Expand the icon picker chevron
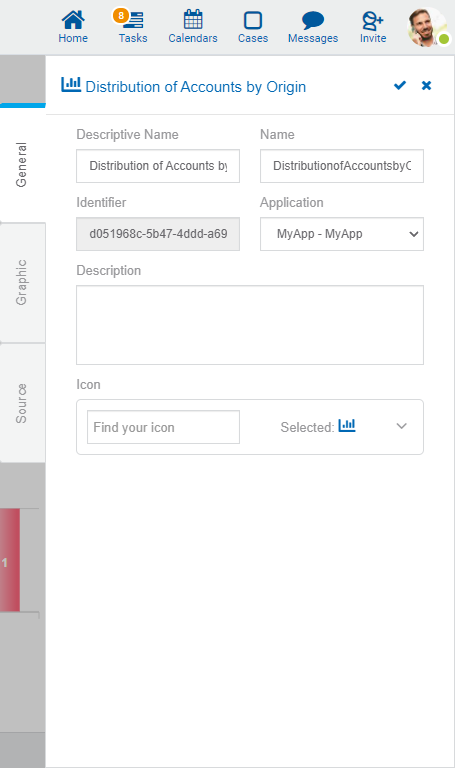The image size is (455, 768). pyautogui.click(x=402, y=426)
